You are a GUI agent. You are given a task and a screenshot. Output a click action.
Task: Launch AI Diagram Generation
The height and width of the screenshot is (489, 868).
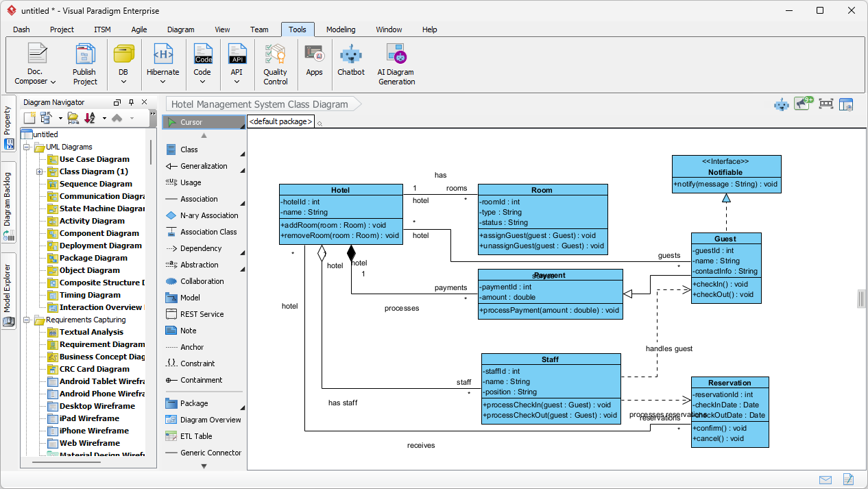click(x=396, y=63)
